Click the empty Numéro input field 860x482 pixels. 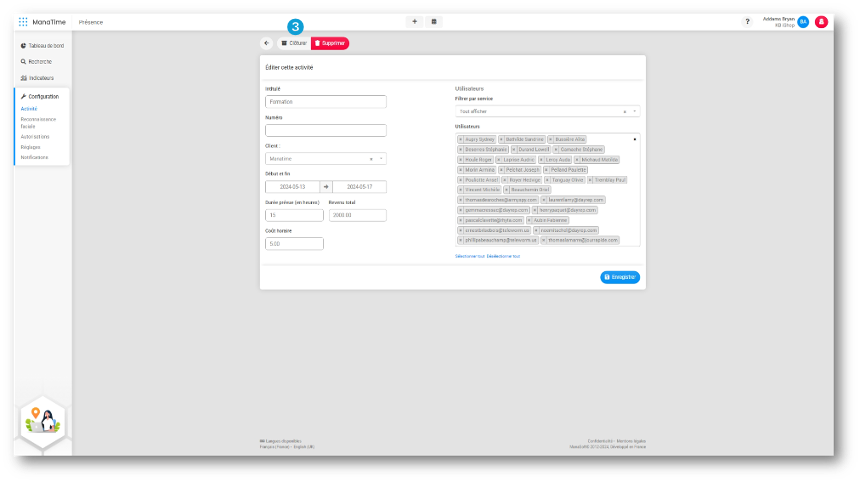pyautogui.click(x=326, y=130)
